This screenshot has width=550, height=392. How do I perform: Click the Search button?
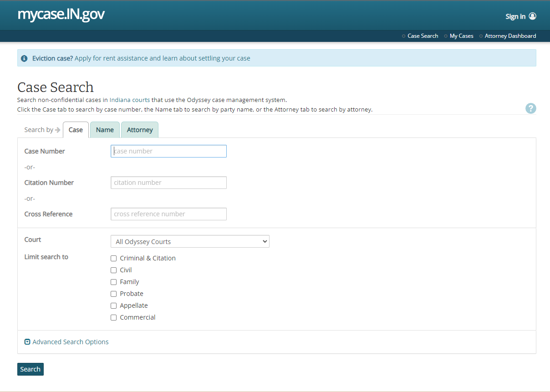point(31,369)
